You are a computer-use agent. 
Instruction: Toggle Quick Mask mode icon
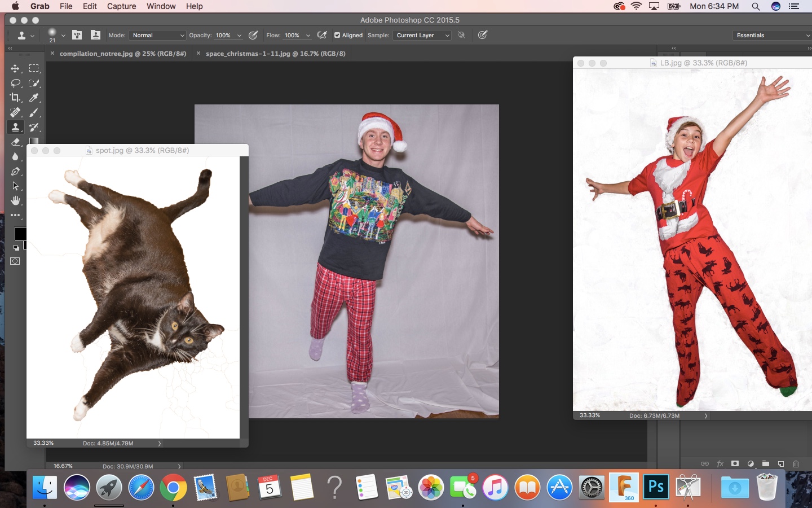tap(15, 261)
